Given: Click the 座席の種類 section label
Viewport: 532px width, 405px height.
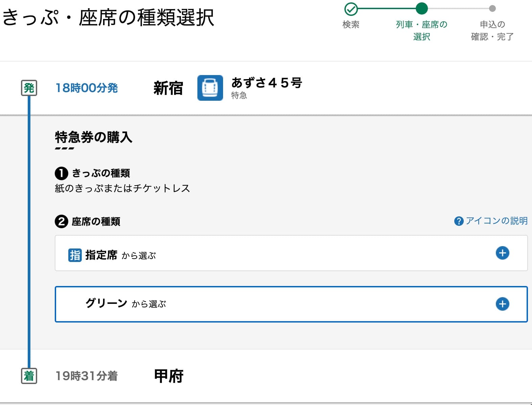Looking at the screenshot, I should [96, 221].
